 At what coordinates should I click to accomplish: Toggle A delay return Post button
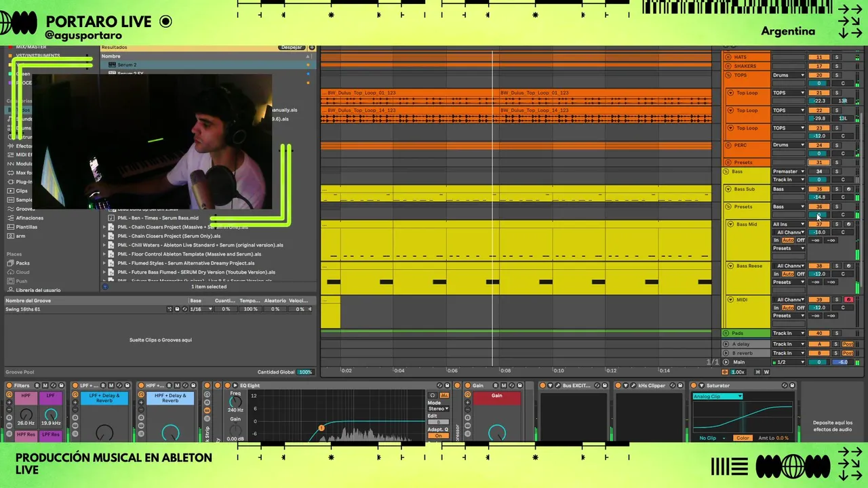[848, 344]
